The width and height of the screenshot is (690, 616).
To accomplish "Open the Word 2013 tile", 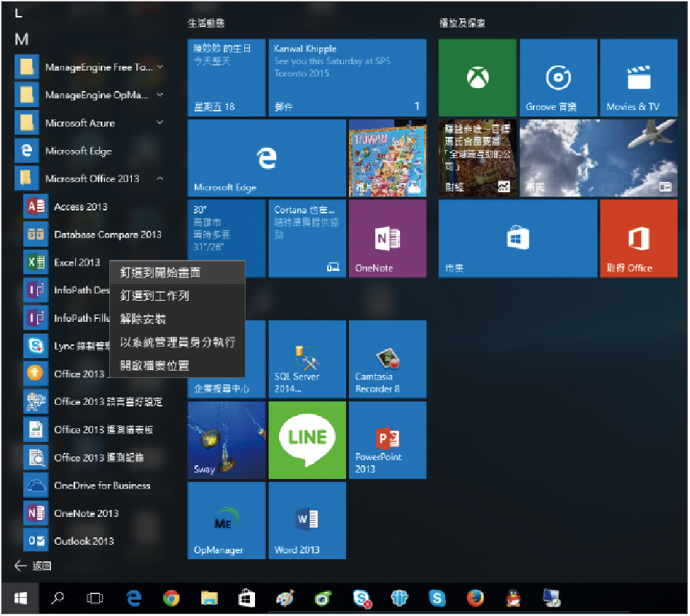I will click(307, 520).
